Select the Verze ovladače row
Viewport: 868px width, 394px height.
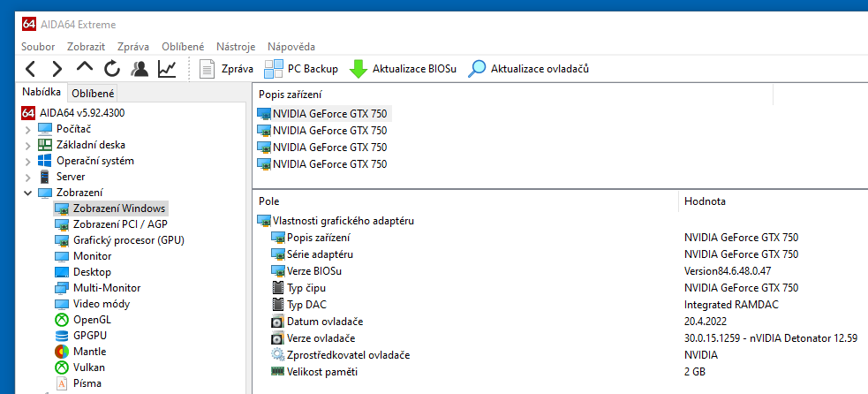pyautogui.click(x=313, y=338)
